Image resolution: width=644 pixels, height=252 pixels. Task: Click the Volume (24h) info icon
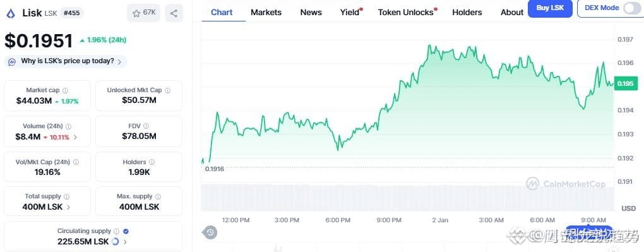click(69, 126)
